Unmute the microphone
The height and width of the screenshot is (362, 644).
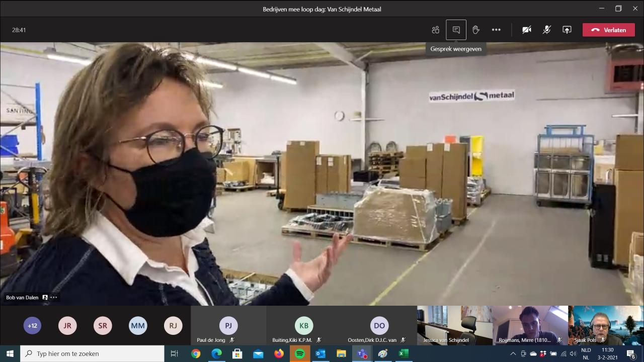click(x=547, y=30)
